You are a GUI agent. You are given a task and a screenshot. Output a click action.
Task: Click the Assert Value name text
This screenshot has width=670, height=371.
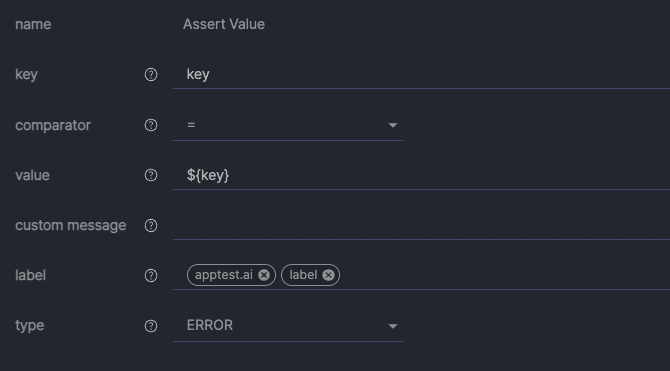tap(224, 24)
